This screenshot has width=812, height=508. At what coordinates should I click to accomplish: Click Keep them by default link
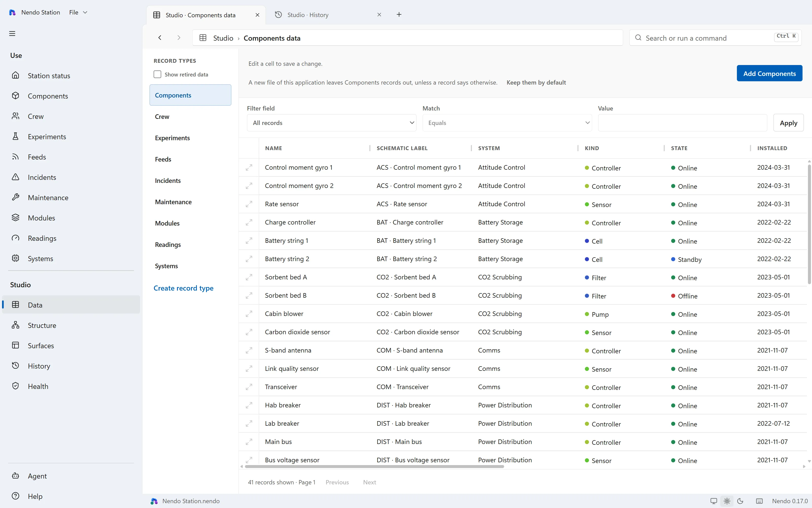(x=536, y=82)
